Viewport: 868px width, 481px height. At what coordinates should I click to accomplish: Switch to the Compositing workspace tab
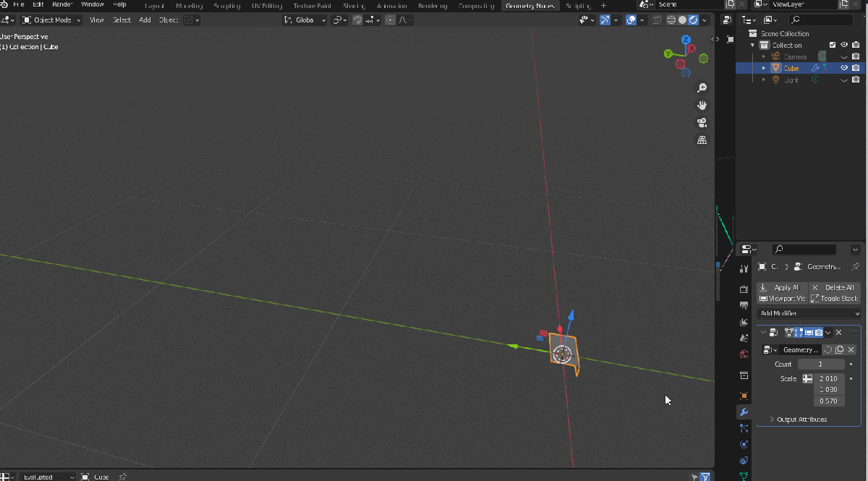coord(476,5)
